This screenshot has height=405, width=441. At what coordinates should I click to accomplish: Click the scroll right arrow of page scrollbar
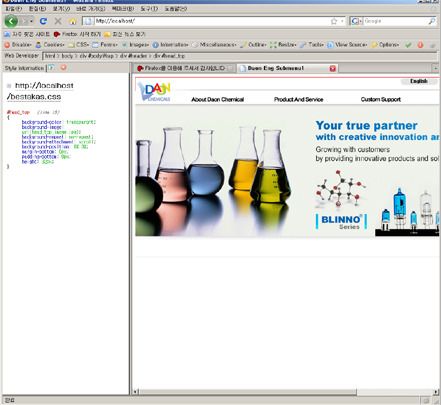(436, 392)
